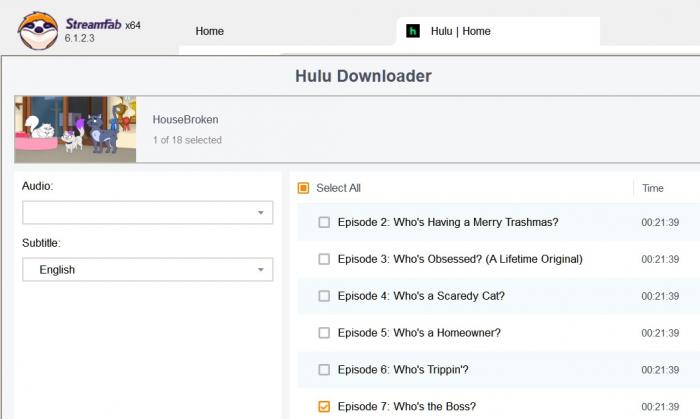Click the StreamFab sloth logo icon
This screenshot has height=419, width=700.
pyautogui.click(x=38, y=31)
